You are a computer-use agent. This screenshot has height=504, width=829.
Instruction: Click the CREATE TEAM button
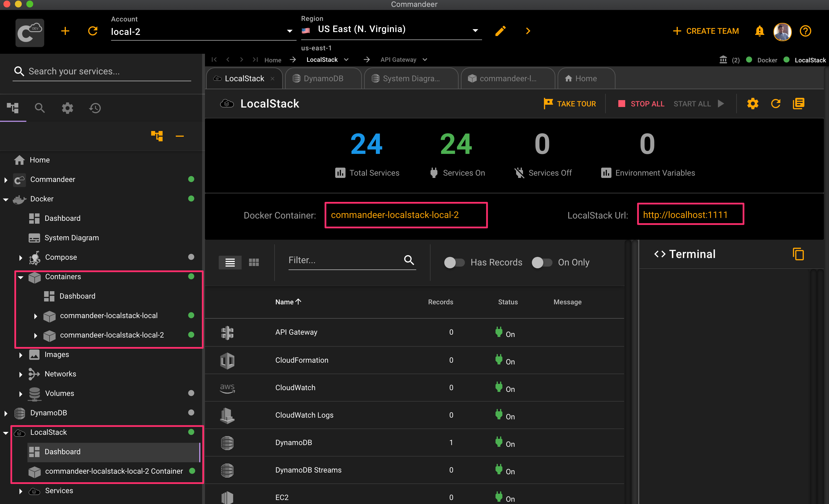click(x=706, y=31)
